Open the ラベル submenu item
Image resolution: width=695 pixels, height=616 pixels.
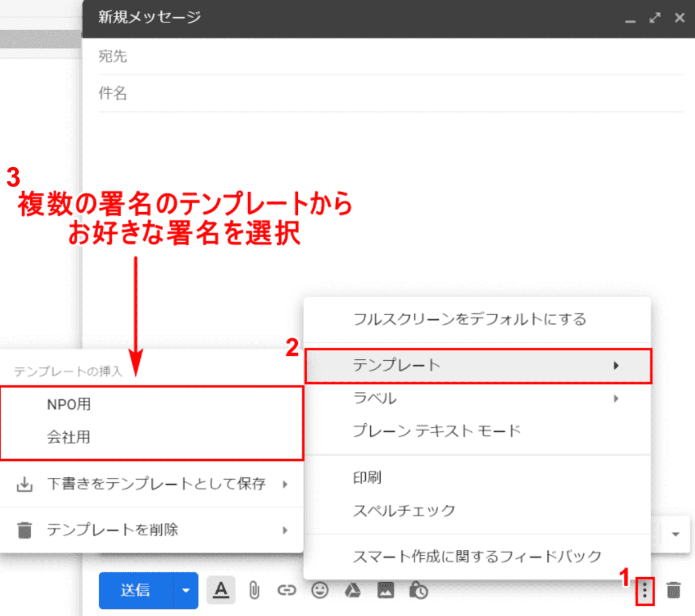point(477,398)
